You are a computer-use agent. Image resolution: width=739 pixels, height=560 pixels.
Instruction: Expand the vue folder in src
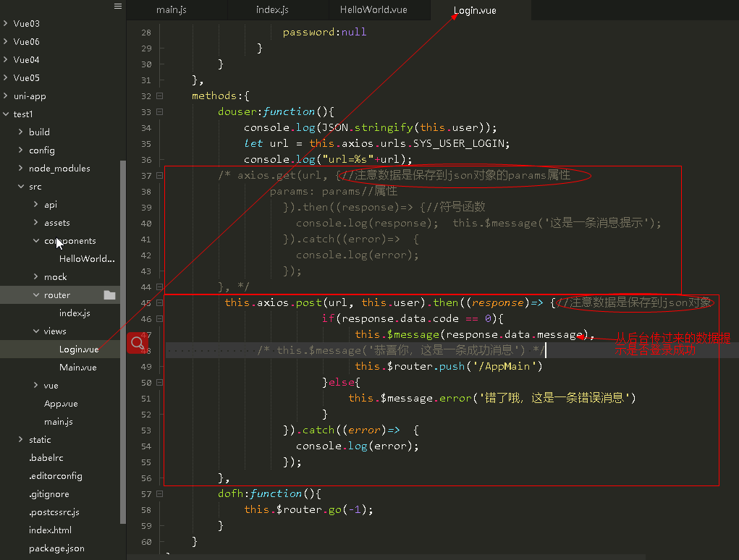(x=35, y=385)
